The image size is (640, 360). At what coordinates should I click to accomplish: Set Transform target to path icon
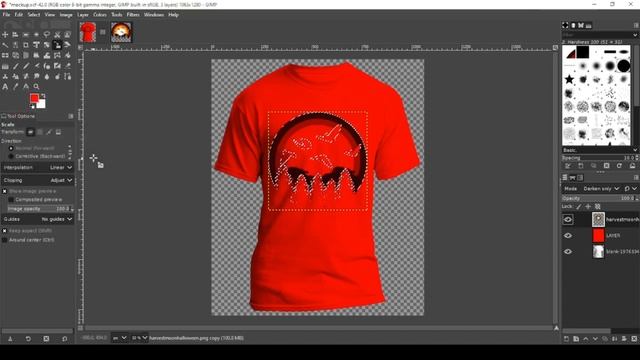pos(49,132)
